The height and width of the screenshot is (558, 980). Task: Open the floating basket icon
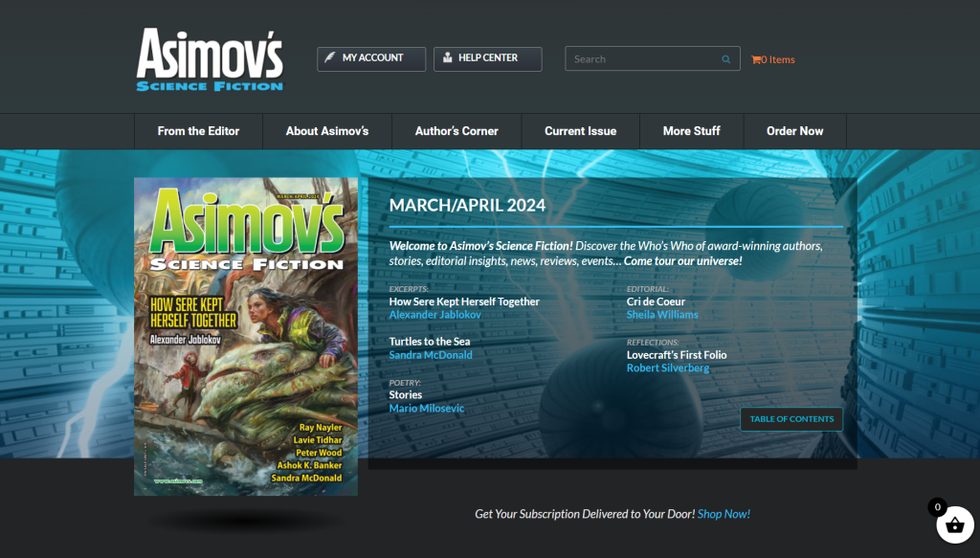pos(954,525)
